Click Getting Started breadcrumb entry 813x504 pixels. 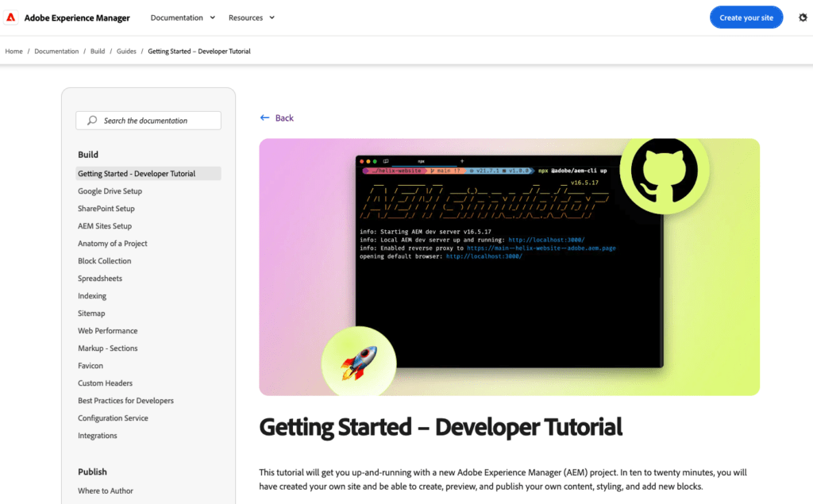(x=199, y=52)
